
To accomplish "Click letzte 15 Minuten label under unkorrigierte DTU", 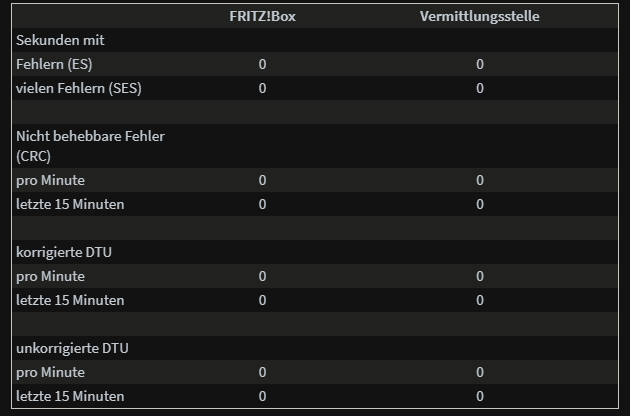I will (x=70, y=396).
